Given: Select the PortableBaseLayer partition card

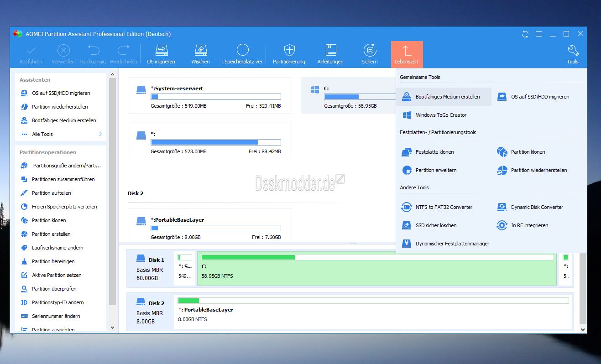Looking at the screenshot, I should pyautogui.click(x=210, y=225).
